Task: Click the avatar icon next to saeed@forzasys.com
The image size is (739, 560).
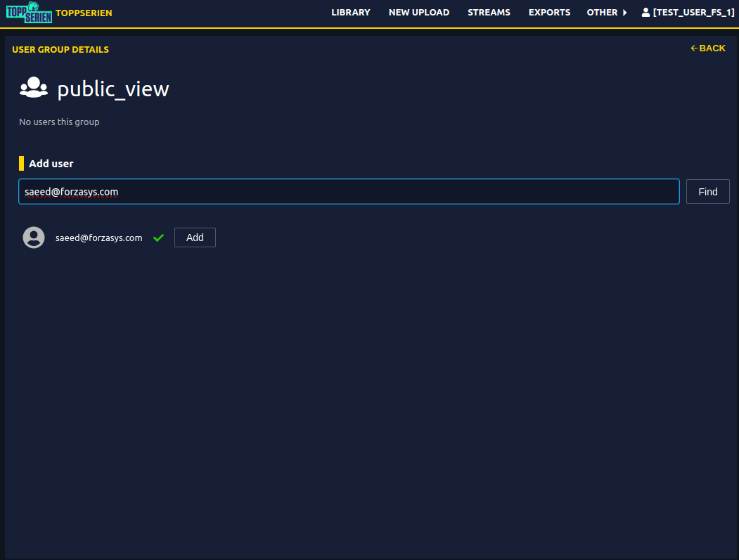Action: [33, 237]
